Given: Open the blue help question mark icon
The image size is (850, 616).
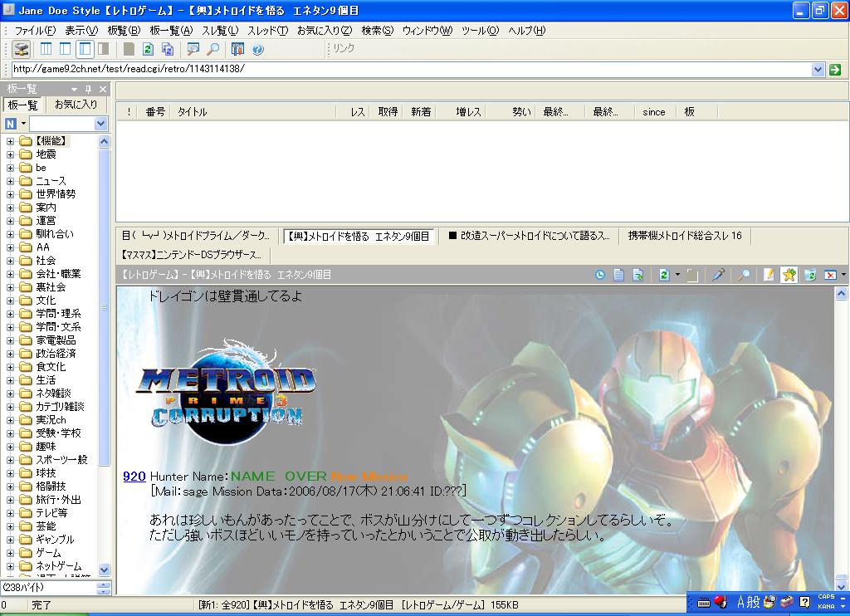Looking at the screenshot, I should pyautogui.click(x=258, y=50).
